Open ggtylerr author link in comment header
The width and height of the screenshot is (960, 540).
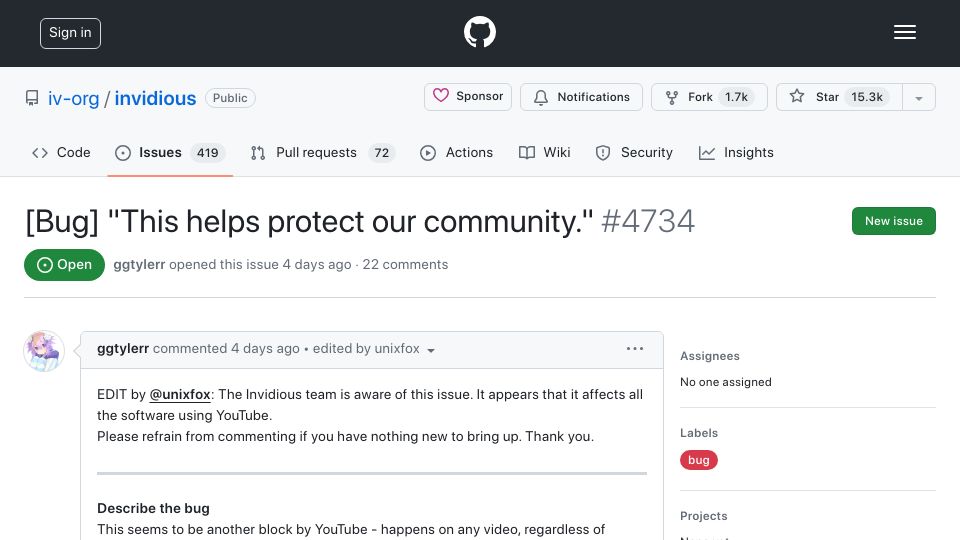[123, 348]
